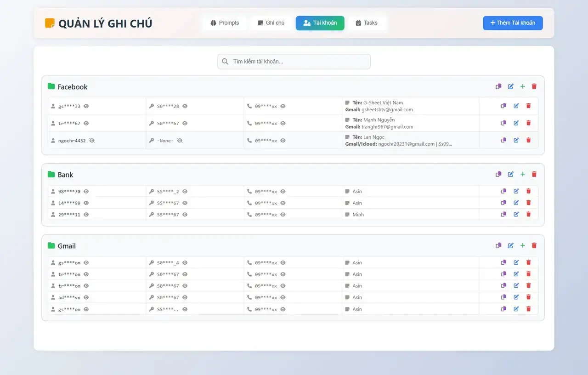Open the Tasks tab
The height and width of the screenshot is (375, 588).
pos(367,23)
